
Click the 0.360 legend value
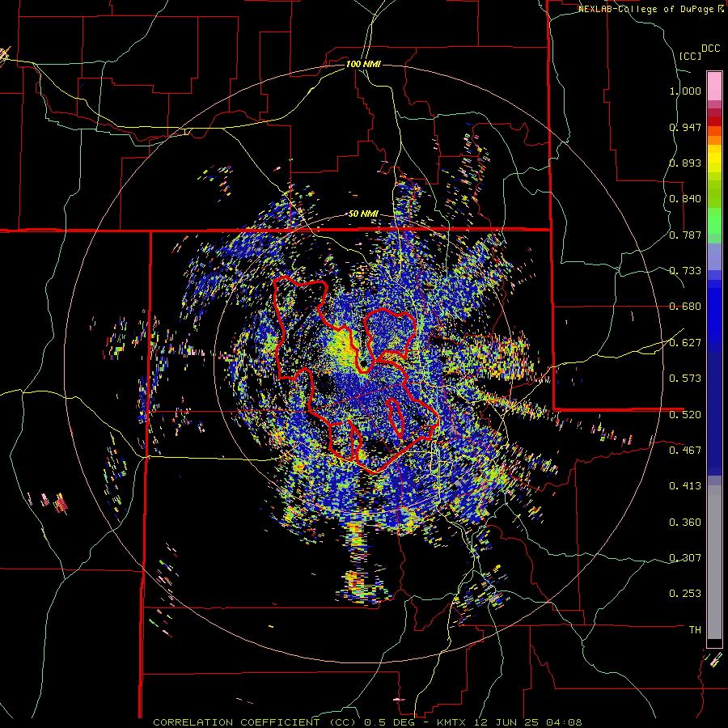pyautogui.click(x=685, y=523)
